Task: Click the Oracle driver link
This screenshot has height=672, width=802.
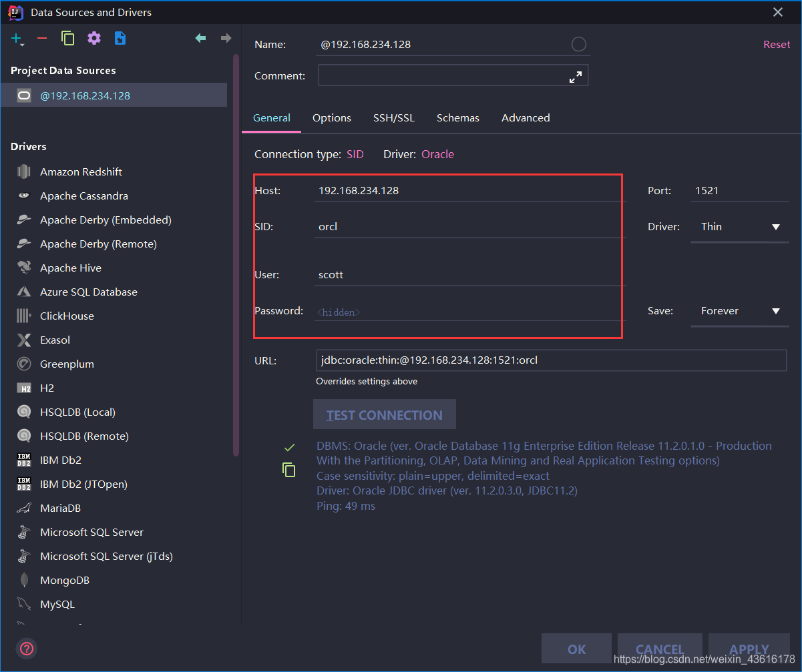Action: click(x=437, y=154)
